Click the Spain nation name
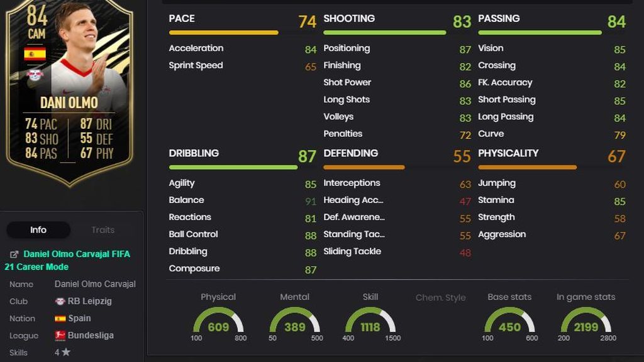The height and width of the screenshot is (362, 644). (79, 319)
